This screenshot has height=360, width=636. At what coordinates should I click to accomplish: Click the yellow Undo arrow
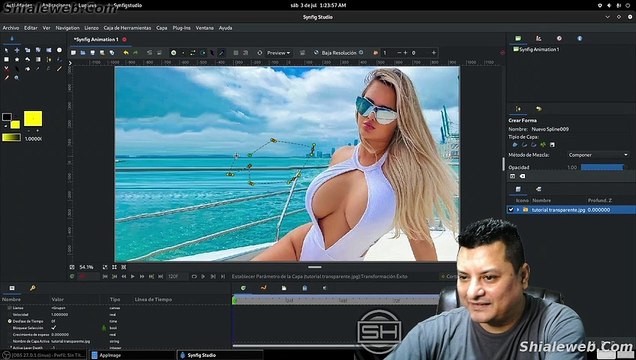click(x=126, y=53)
